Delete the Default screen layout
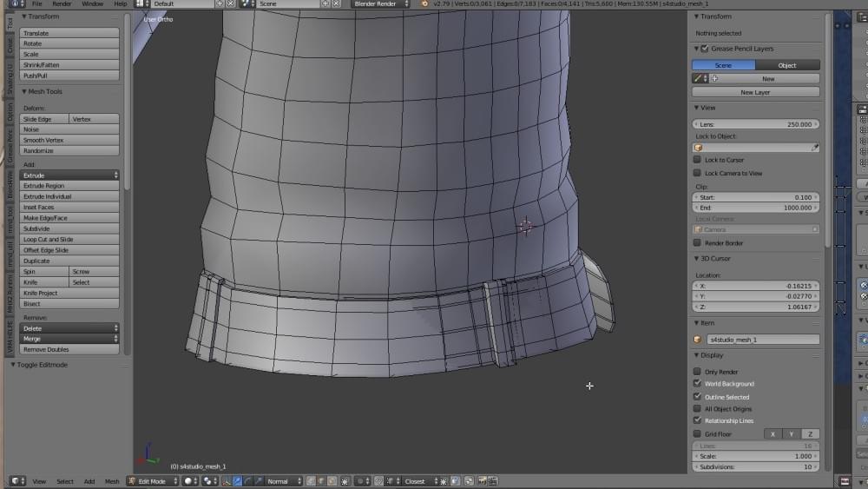868x489 pixels. tap(231, 3)
